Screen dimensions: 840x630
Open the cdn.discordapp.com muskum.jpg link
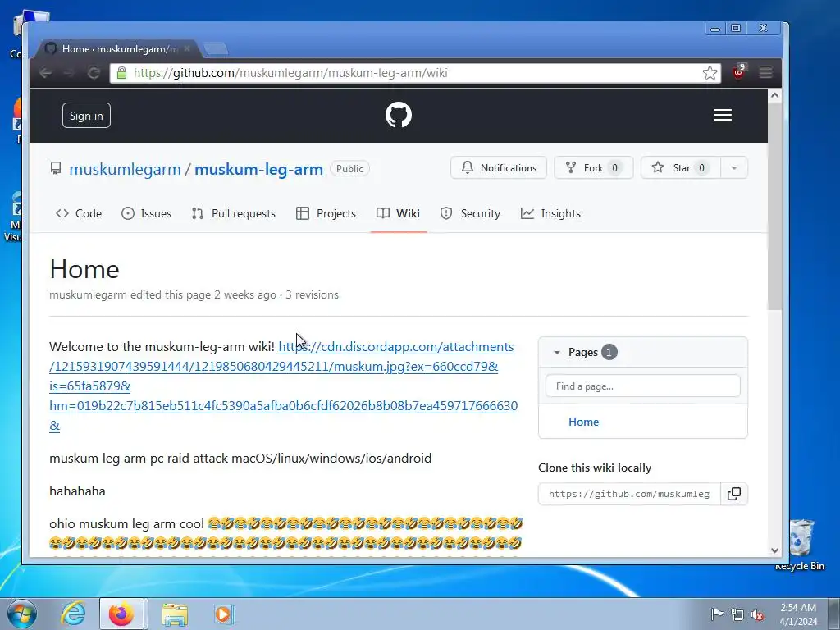click(283, 386)
